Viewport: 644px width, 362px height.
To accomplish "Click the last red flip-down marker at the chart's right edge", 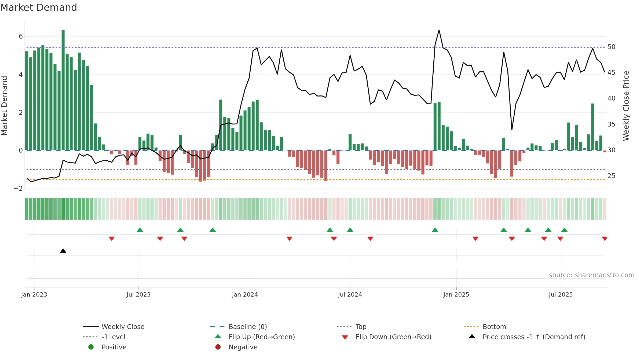I will point(604,239).
